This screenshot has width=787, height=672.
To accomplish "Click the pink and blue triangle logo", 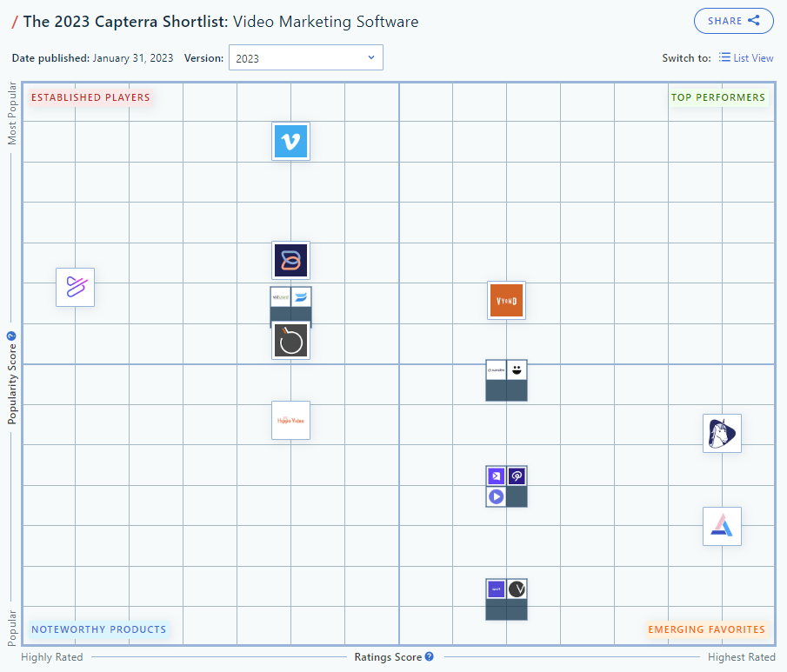I will (722, 526).
